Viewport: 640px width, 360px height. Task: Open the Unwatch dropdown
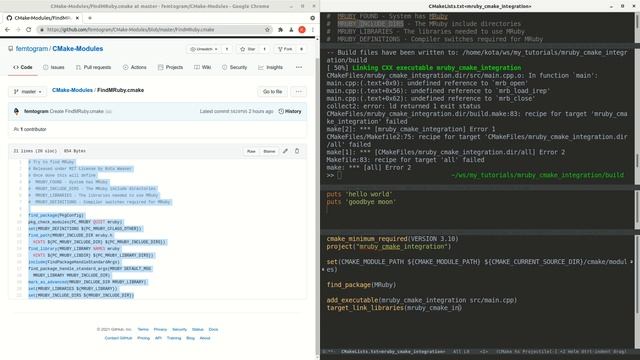point(204,49)
